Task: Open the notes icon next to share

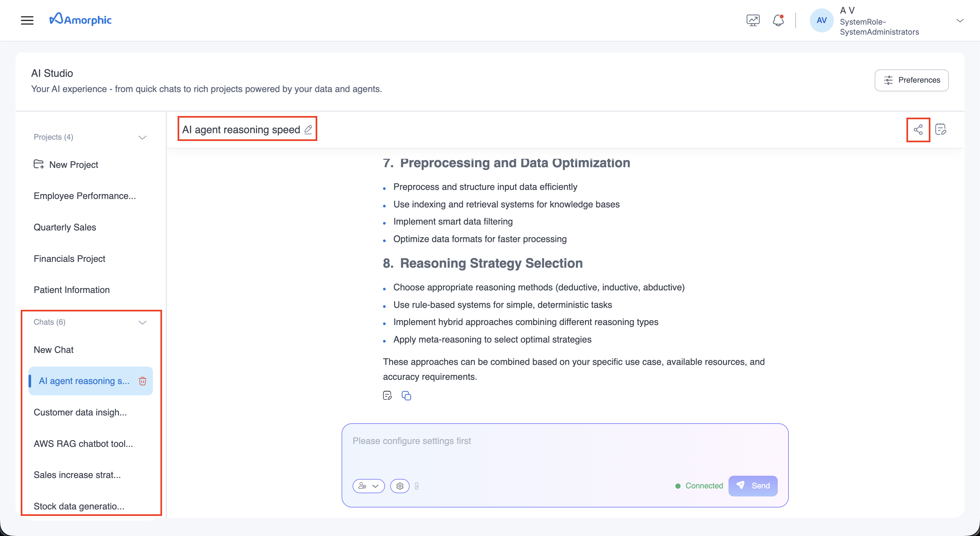Action: (x=941, y=129)
